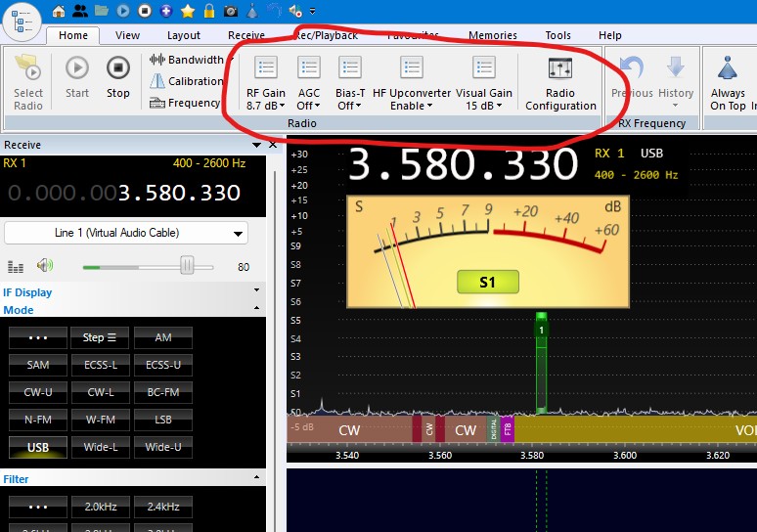Click the Frequency ribbon item
The image size is (757, 532).
(x=185, y=103)
